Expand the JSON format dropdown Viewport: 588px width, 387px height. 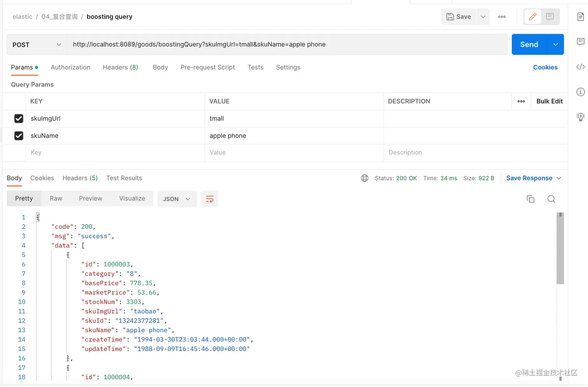point(177,199)
